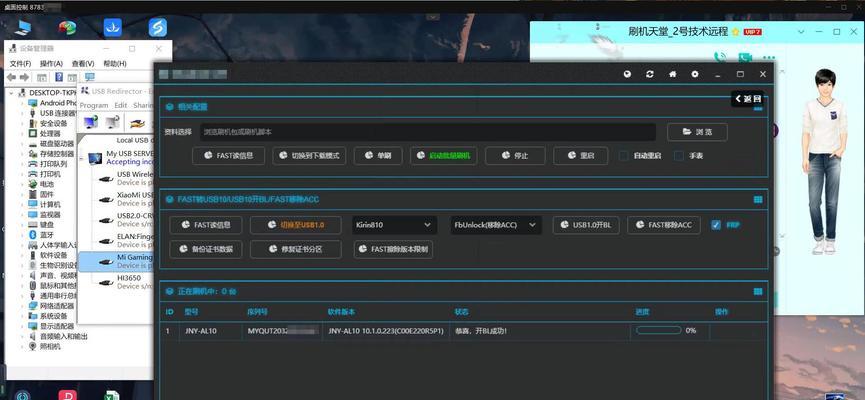Collapse the DESKTOP-TKP root node in Device Manager
The height and width of the screenshot is (400, 865).
click(x=13, y=93)
